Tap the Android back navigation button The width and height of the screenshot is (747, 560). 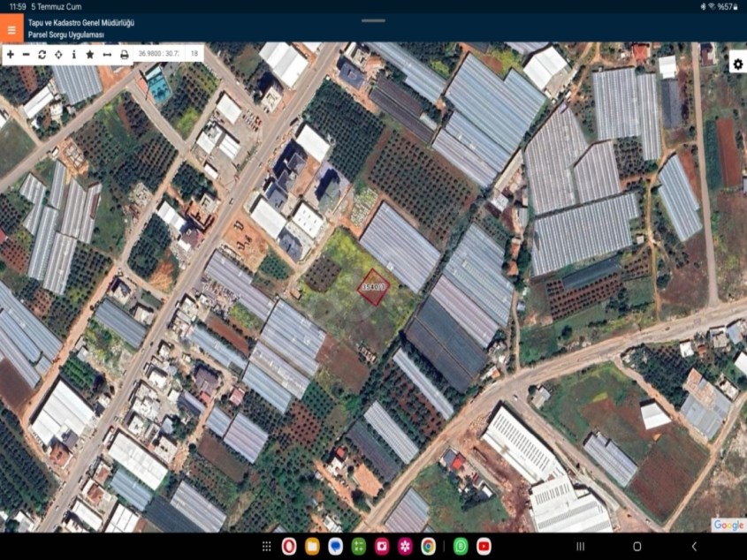(x=694, y=547)
